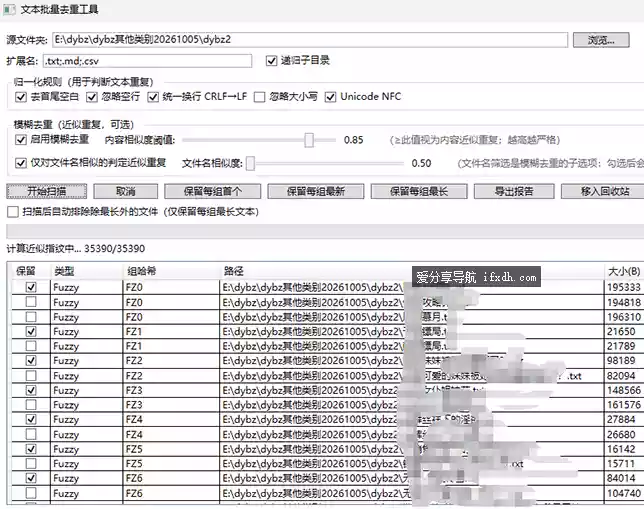Toggle the 去首尾空白 checkbox
Screen dimensions: 644x509
tap(21, 97)
